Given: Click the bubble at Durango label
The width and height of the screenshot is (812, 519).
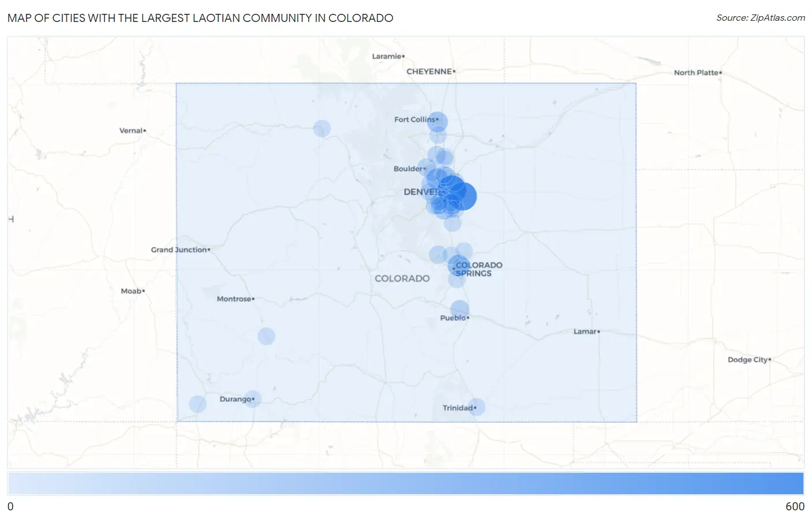Looking at the screenshot, I should point(252,399).
